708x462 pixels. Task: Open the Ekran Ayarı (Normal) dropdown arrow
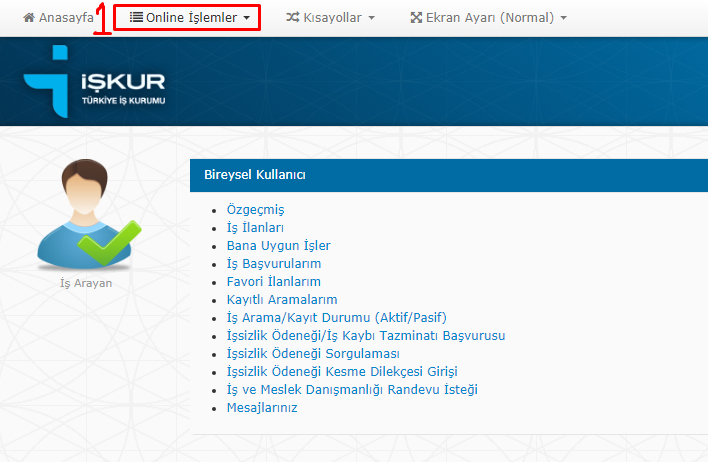point(564,18)
